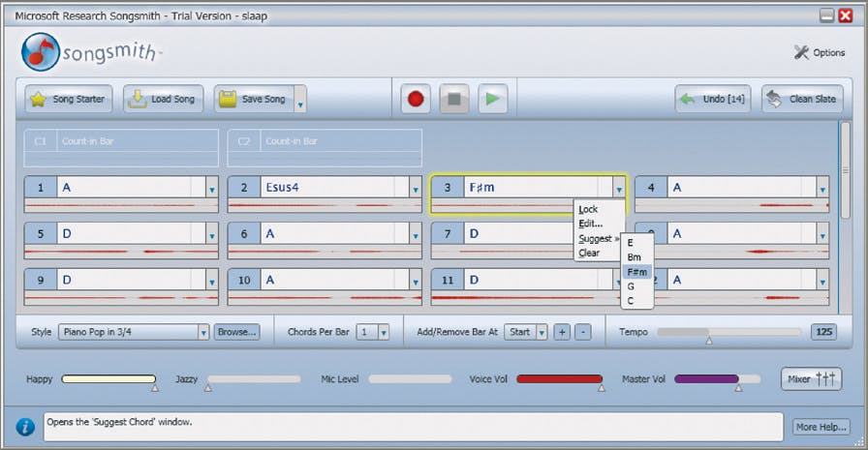This screenshot has width=868, height=450.
Task: Click the Song Starter star button
Action: pos(69,99)
